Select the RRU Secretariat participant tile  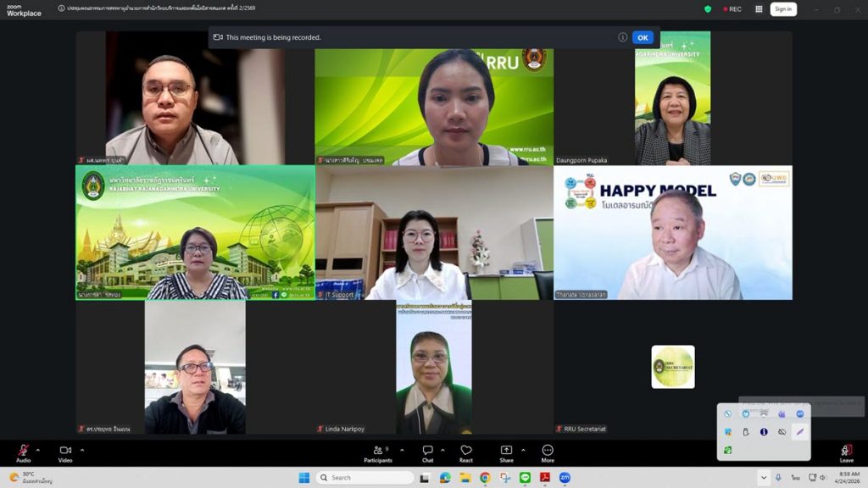click(673, 368)
